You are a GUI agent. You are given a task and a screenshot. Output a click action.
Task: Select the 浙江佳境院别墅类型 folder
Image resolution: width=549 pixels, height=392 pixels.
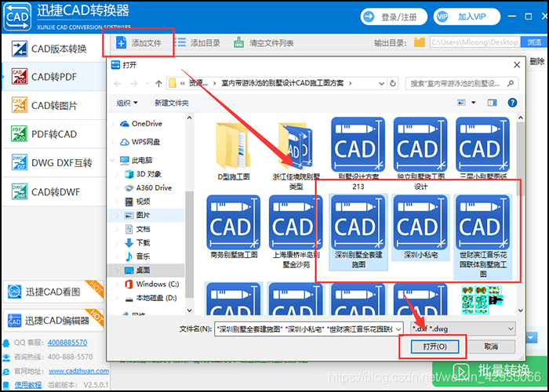pyautogui.click(x=296, y=154)
